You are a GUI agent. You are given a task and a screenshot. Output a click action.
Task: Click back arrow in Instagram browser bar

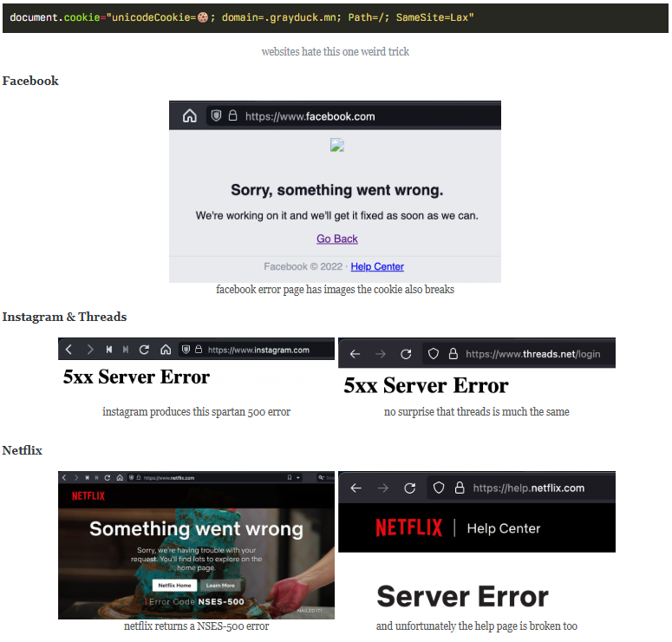69,350
